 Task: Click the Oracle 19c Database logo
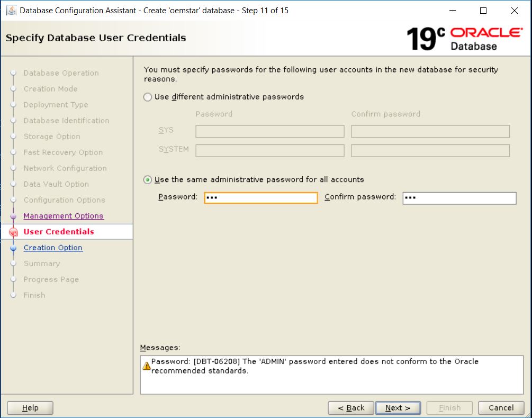[464, 39]
